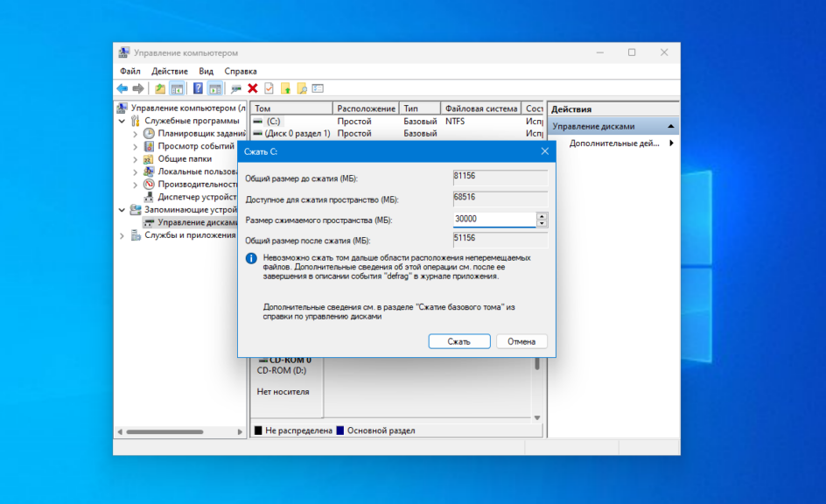The height and width of the screenshot is (504, 826).
Task: Click the Properties checkmark sheet toolbar icon
Action: click(269, 88)
